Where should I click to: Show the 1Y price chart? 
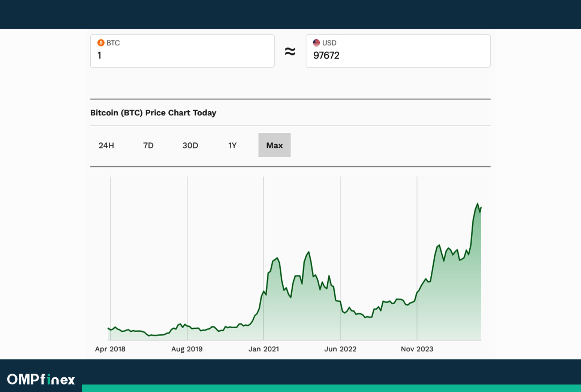(232, 145)
